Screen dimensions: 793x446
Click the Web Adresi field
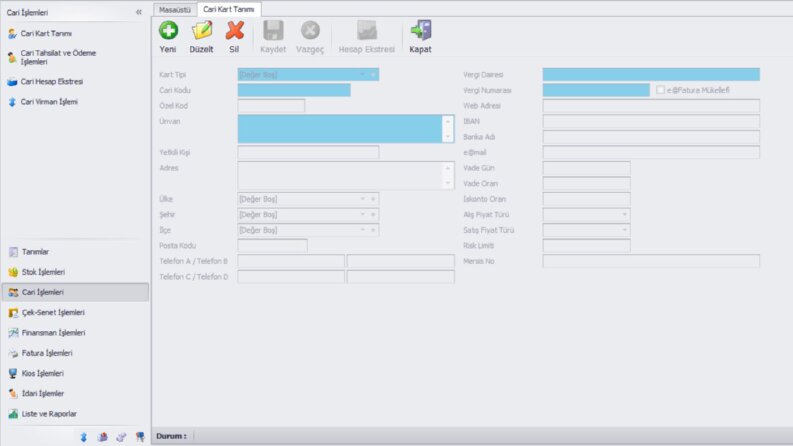[x=651, y=106]
